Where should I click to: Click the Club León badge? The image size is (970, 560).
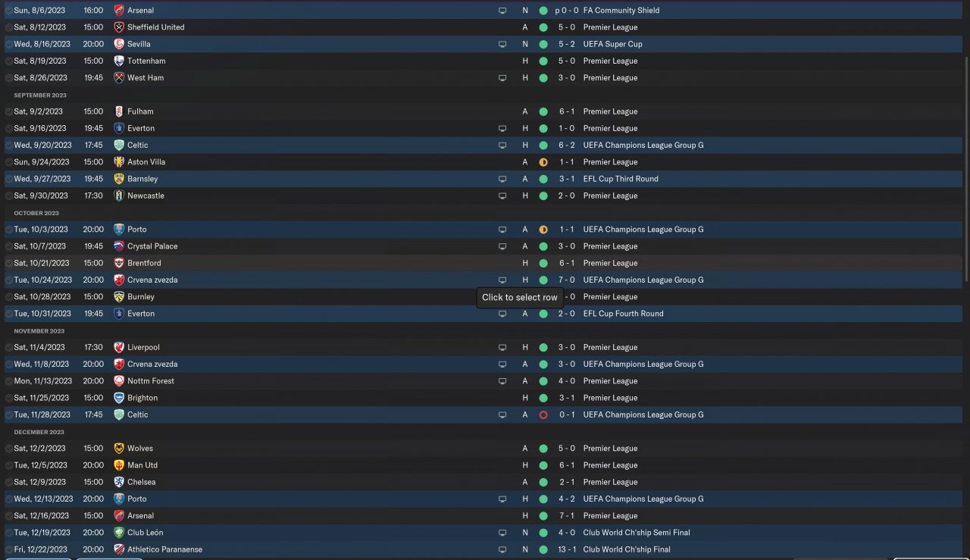[119, 533]
